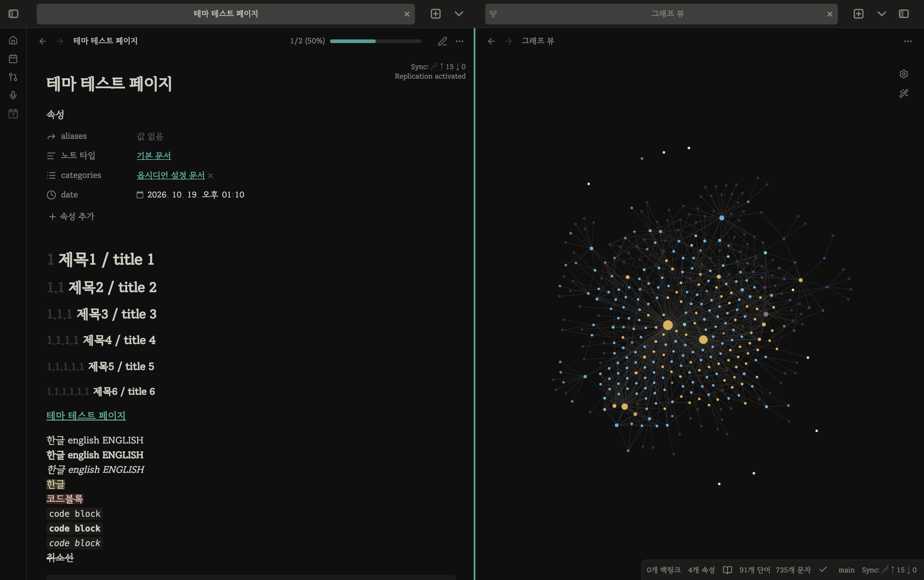Image resolution: width=924 pixels, height=580 pixels.
Task: Open the git source control ribbon icon
Action: pyautogui.click(x=13, y=77)
